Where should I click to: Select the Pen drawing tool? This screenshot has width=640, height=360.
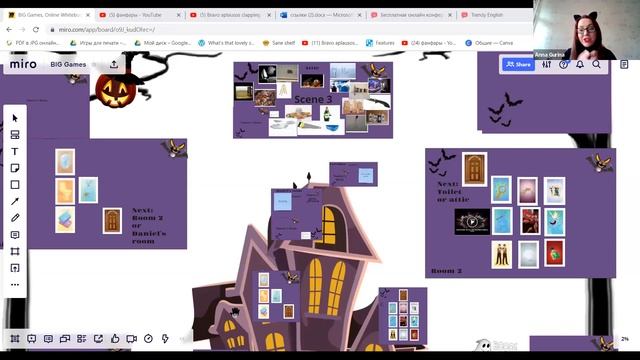click(x=15, y=218)
